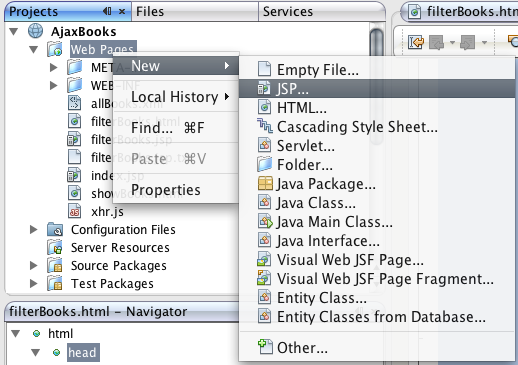518x365 pixels.
Task: Expand Test Packages node
Action: point(33,284)
